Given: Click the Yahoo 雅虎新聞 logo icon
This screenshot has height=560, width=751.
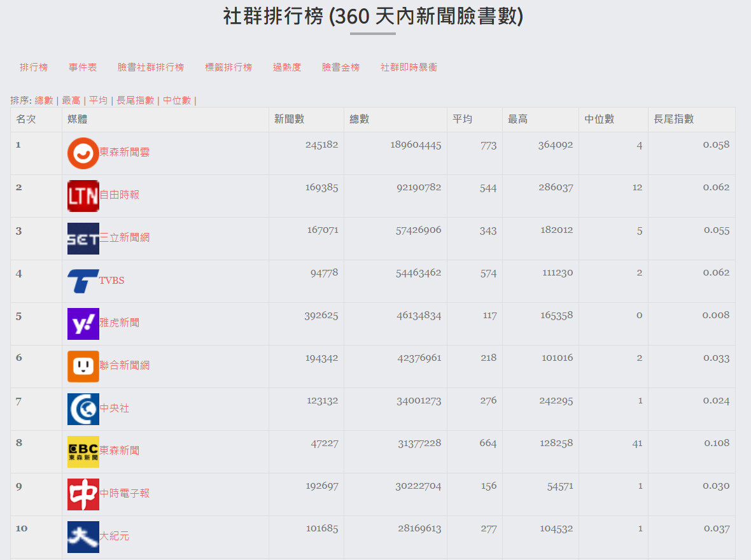Looking at the screenshot, I should pyautogui.click(x=83, y=324).
